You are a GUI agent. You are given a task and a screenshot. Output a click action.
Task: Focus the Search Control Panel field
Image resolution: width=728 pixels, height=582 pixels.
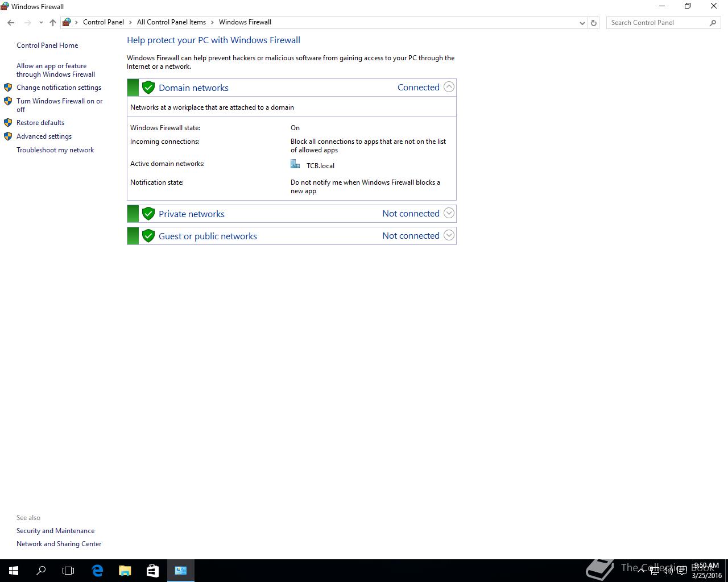(x=657, y=23)
